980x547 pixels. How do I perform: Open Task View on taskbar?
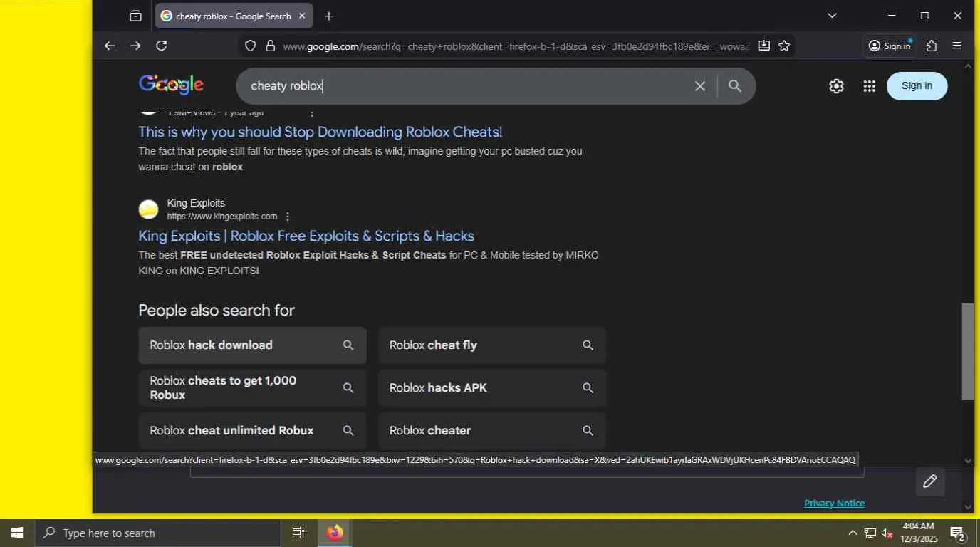point(298,533)
